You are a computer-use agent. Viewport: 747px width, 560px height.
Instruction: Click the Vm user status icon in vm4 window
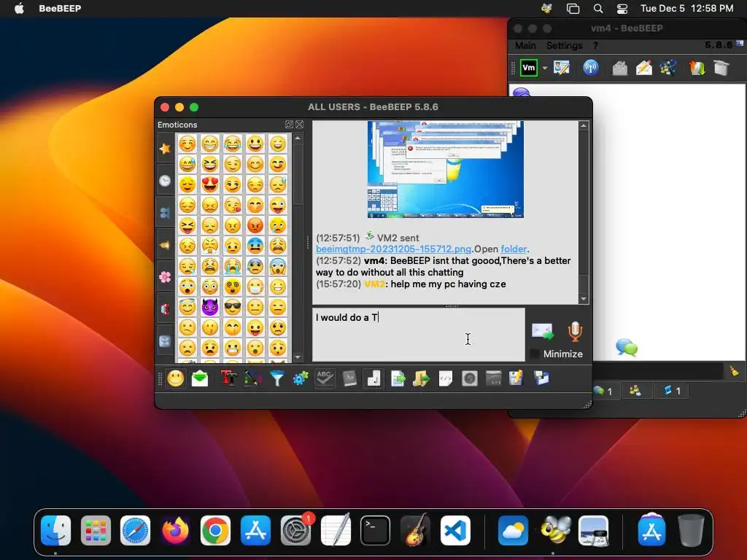click(529, 68)
